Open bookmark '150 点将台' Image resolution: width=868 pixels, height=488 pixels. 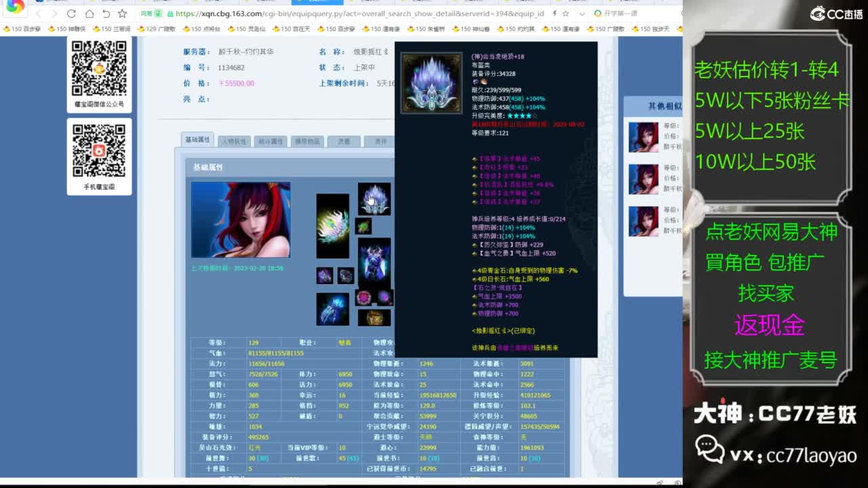coord(201,29)
